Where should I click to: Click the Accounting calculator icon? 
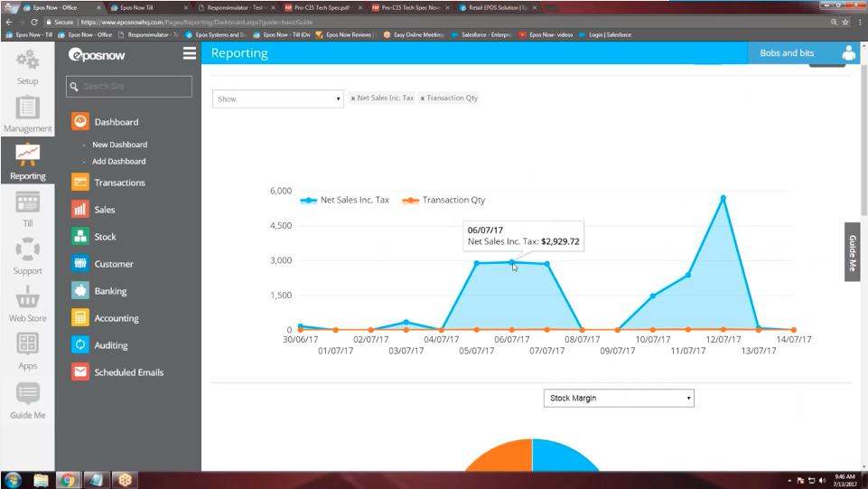(x=80, y=318)
